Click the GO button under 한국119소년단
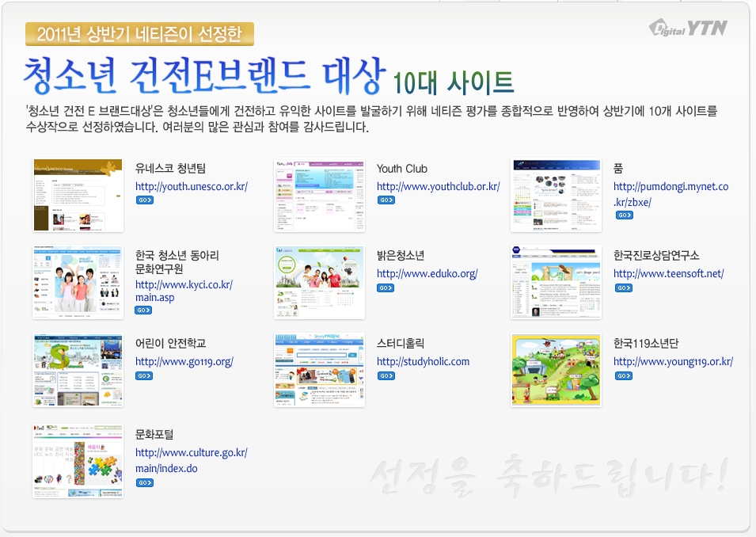The image size is (756, 537). click(x=624, y=376)
